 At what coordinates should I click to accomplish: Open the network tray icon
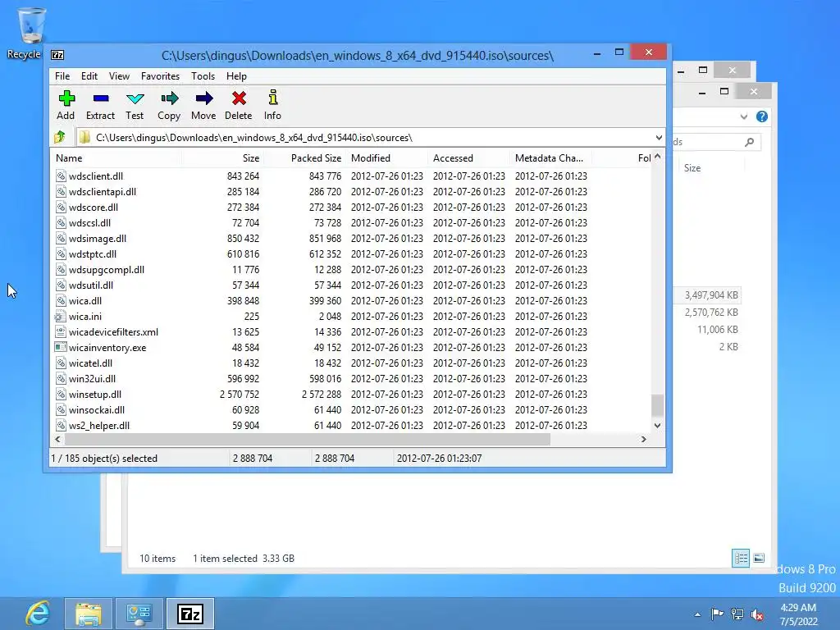(x=737, y=614)
